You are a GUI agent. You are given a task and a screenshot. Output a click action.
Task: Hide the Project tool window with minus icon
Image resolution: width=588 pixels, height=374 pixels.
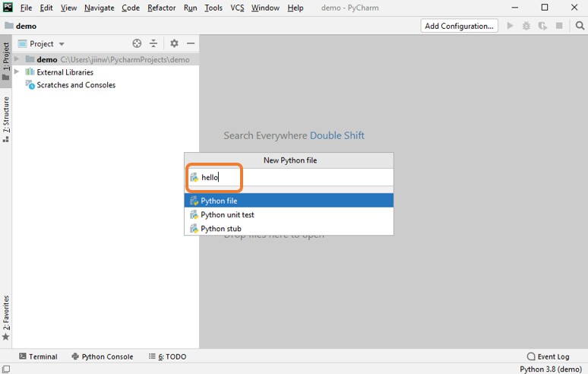[191, 43]
